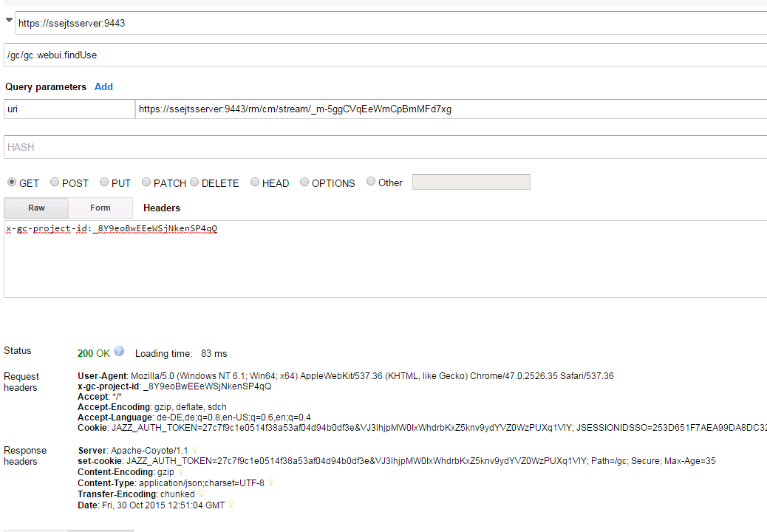Click the hint bulb beside Transfer-Encoding chunked
Screen dimensions: 767x532
click(202, 494)
